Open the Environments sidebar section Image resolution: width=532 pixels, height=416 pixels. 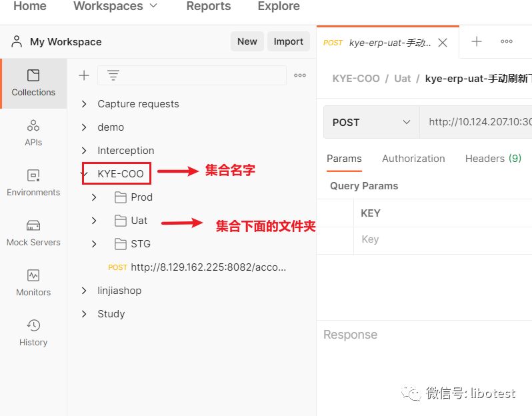click(33, 183)
